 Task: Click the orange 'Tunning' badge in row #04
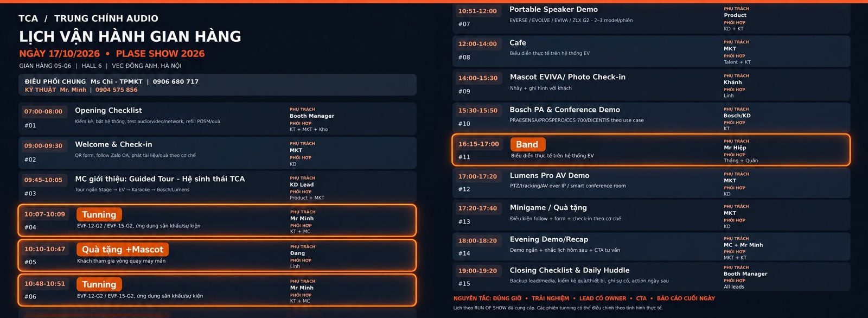99,214
